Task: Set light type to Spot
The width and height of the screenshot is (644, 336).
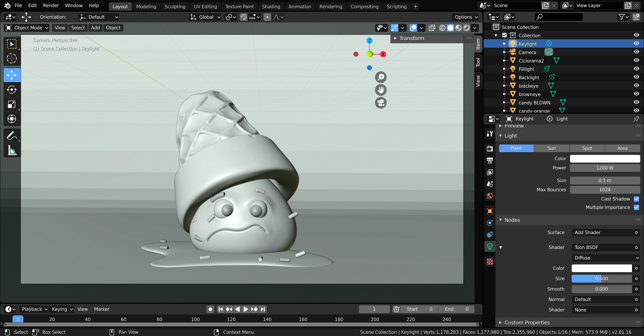Action: tap(587, 148)
